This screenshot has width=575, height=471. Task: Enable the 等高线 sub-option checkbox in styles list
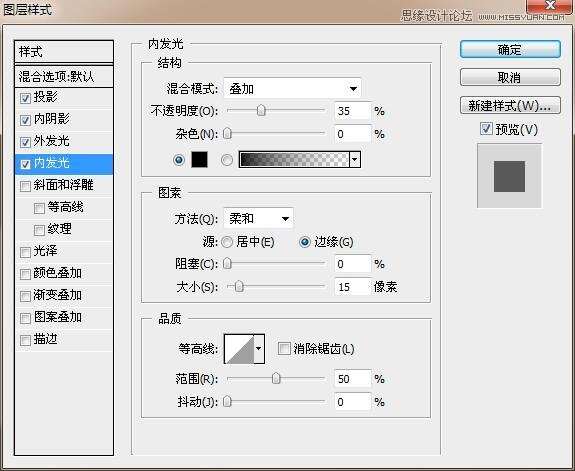39,208
